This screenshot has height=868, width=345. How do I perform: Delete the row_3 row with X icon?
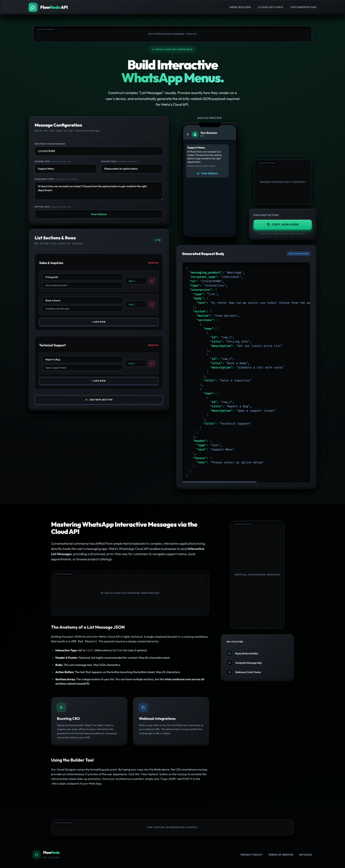152,363
